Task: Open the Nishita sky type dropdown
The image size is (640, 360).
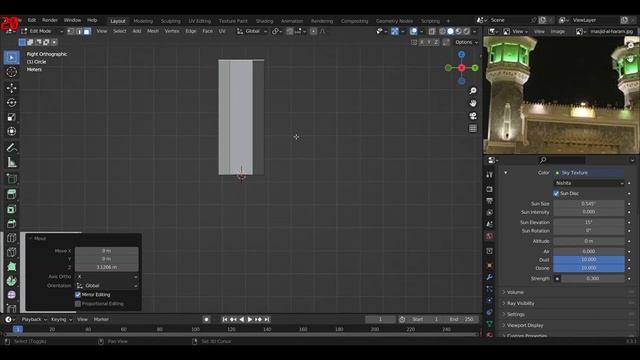Action: click(x=589, y=183)
